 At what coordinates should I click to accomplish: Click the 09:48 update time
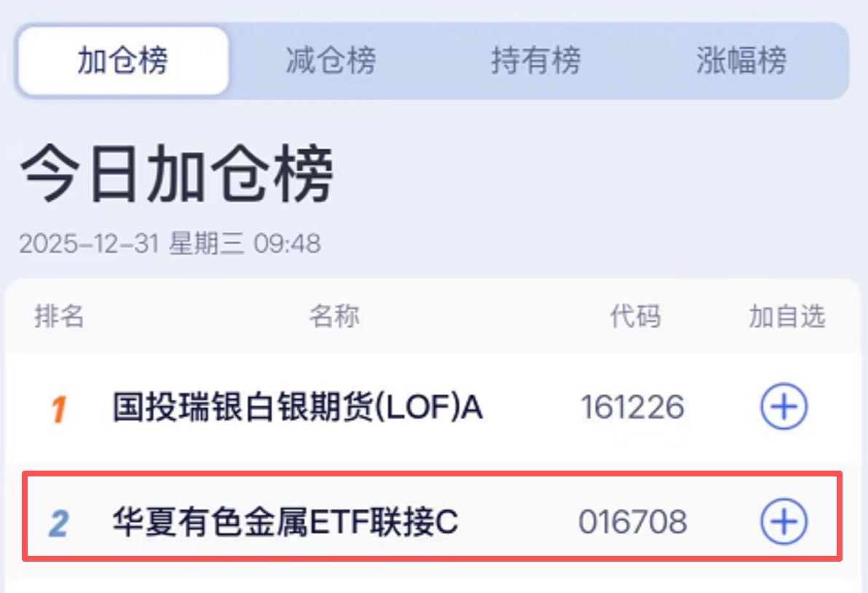point(287,244)
